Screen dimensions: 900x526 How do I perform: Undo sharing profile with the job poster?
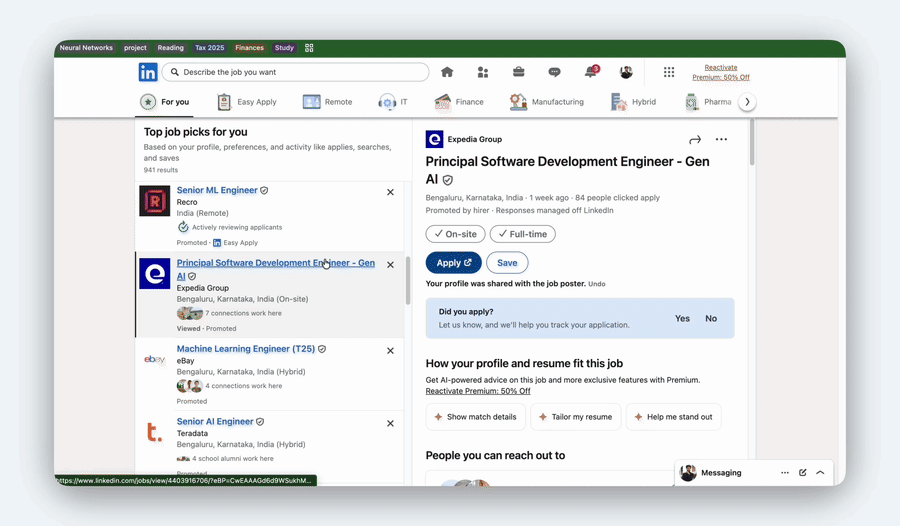pyautogui.click(x=596, y=284)
